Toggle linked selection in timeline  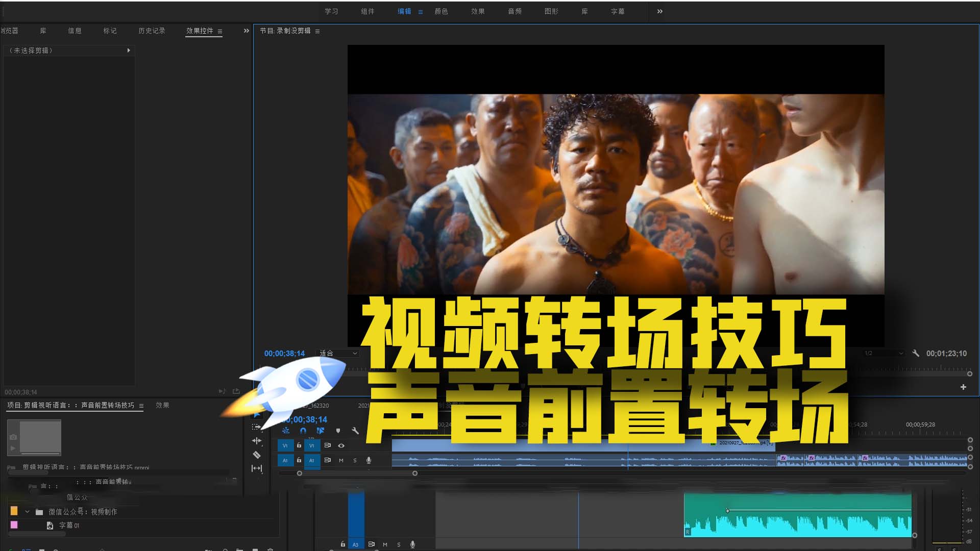click(321, 431)
